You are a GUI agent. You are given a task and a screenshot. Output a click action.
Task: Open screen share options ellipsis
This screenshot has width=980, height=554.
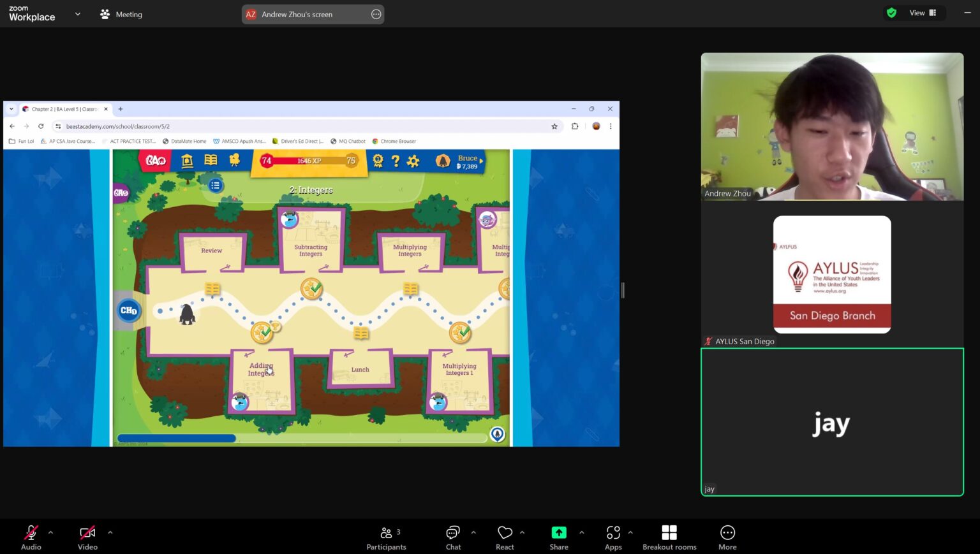point(376,14)
